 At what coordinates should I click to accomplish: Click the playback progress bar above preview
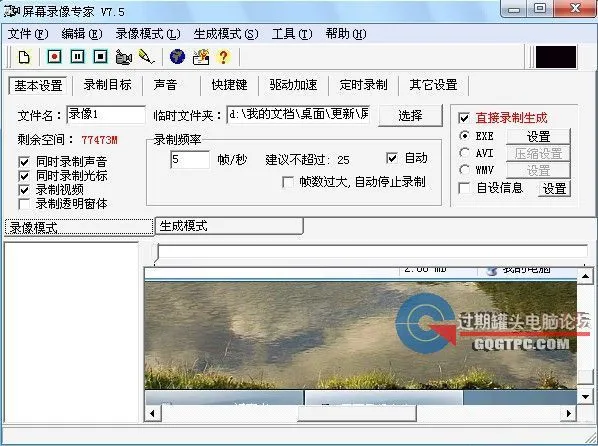(372, 252)
